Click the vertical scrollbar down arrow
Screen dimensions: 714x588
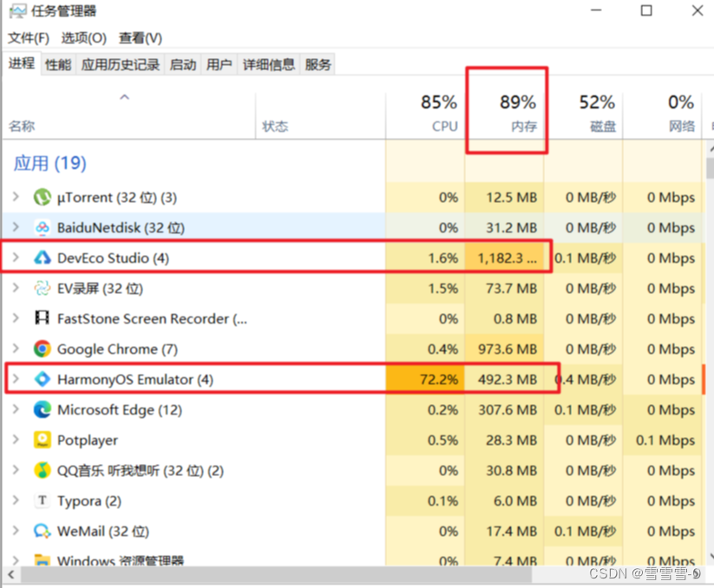point(710,556)
